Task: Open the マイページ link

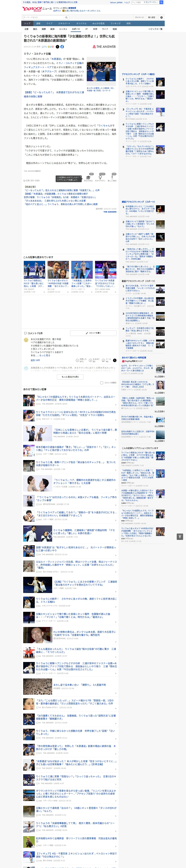Action: click(x=139, y=18)
